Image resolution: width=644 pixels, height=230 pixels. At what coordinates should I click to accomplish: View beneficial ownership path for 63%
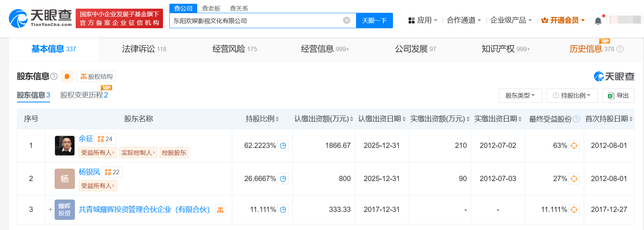pyautogui.click(x=574, y=145)
